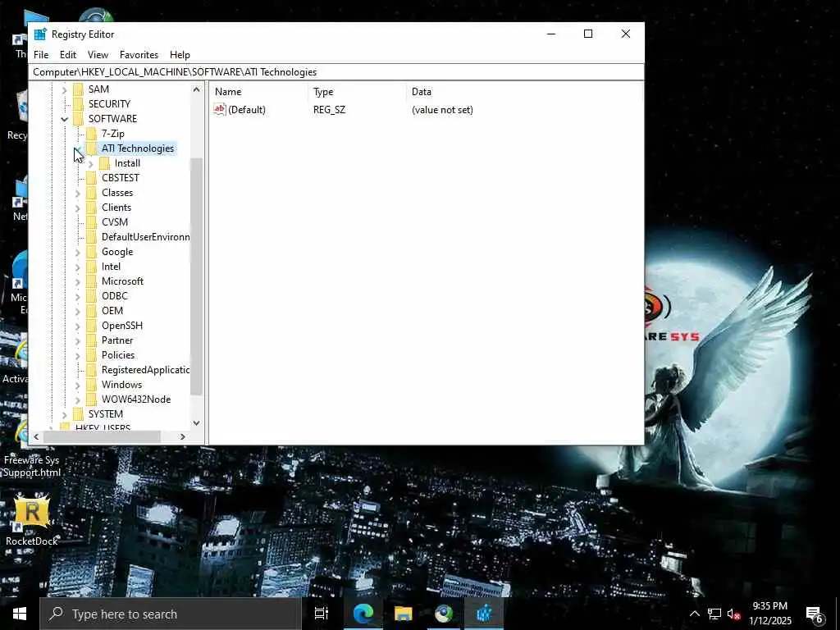Open the notification center icon
840x630 pixels.
click(x=815, y=614)
